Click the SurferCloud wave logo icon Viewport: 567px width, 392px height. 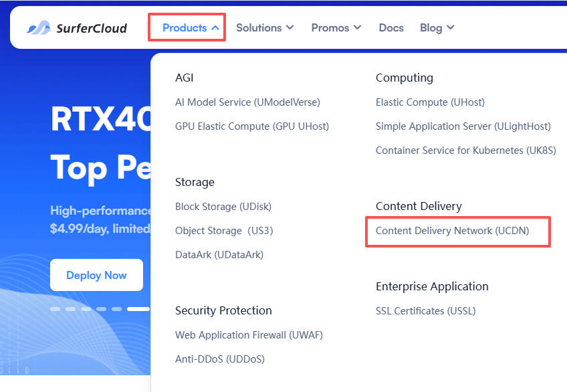point(39,28)
